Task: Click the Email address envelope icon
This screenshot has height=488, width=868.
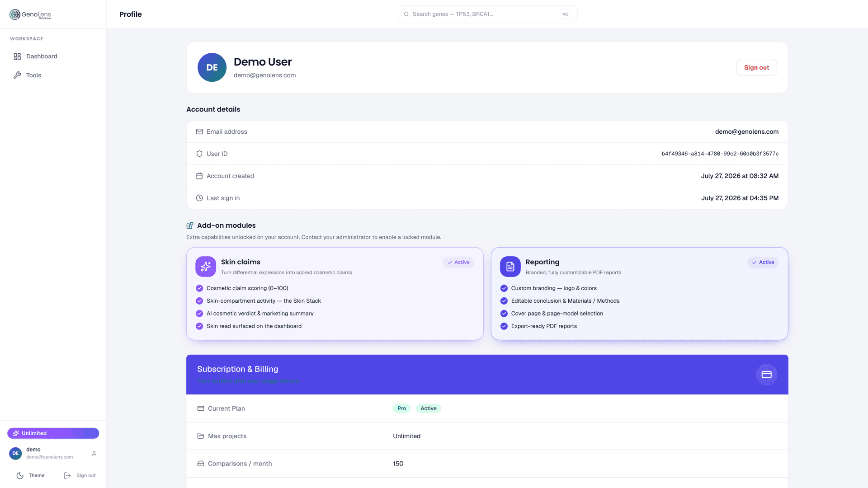Action: coord(199,131)
